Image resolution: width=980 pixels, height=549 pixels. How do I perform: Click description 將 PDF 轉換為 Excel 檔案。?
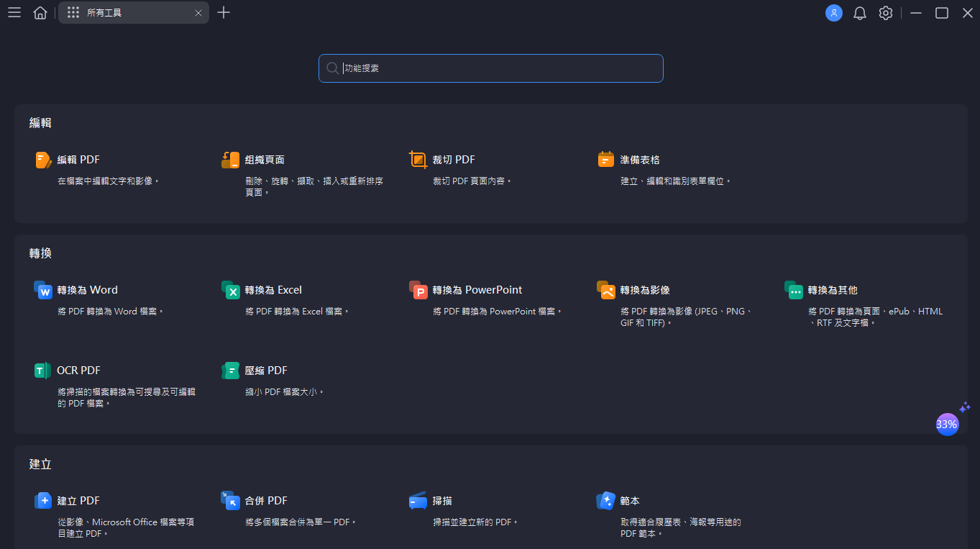click(x=298, y=312)
